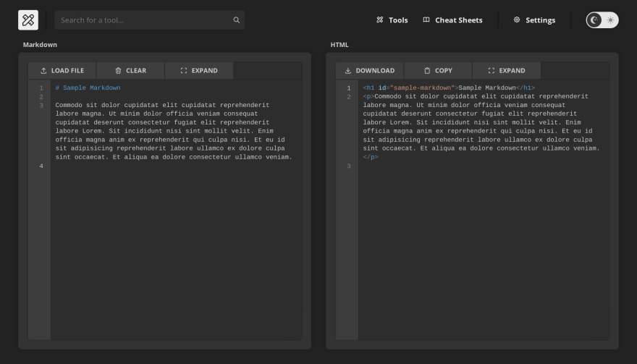This screenshot has height=364, width=637.
Task: Click the app logo icon
Action: 28,20
